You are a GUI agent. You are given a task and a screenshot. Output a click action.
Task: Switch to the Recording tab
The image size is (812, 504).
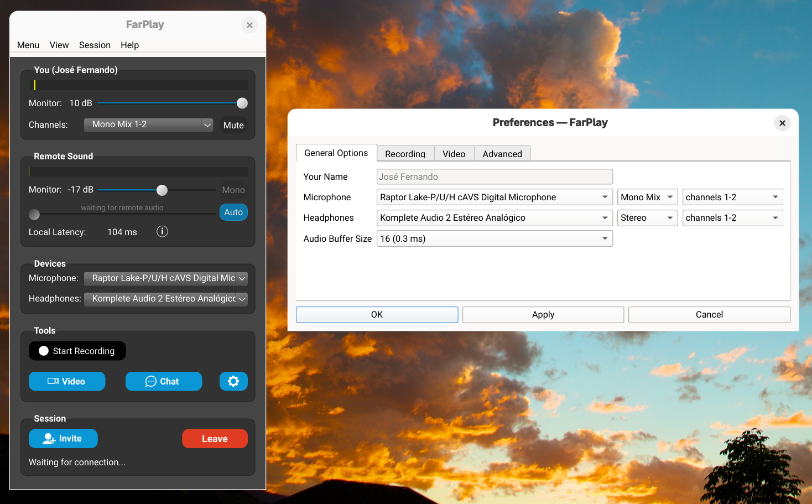(405, 154)
